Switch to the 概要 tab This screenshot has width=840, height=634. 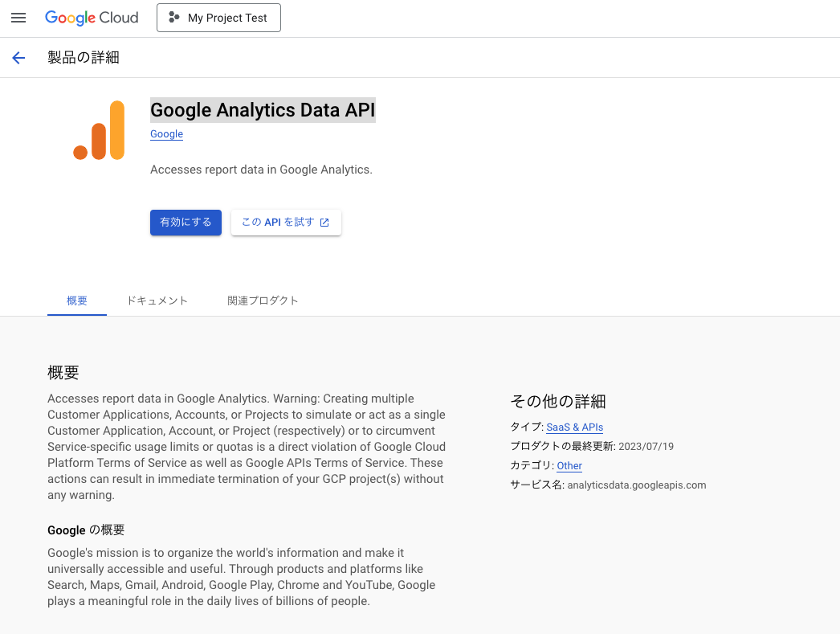click(x=77, y=301)
